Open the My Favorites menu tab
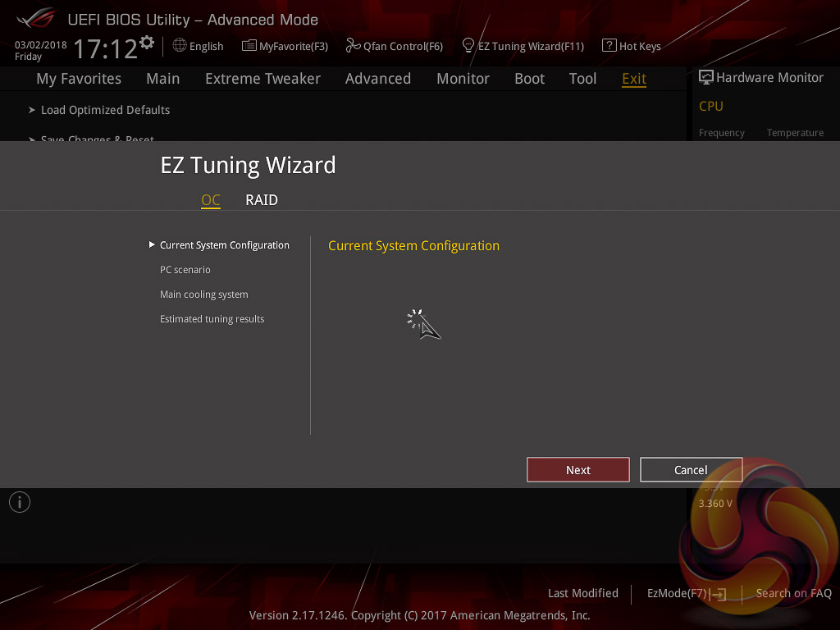The image size is (840, 630). (x=79, y=79)
